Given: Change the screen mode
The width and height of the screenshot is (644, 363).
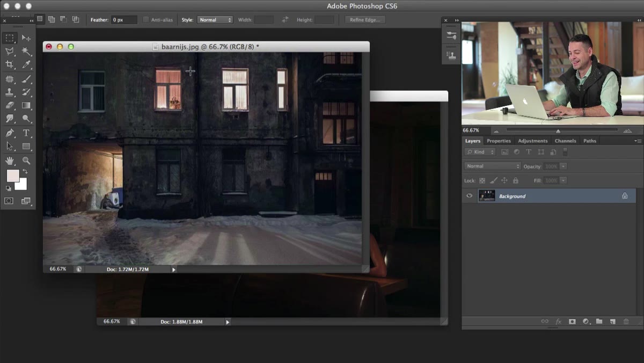Looking at the screenshot, I should pyautogui.click(x=26, y=201).
